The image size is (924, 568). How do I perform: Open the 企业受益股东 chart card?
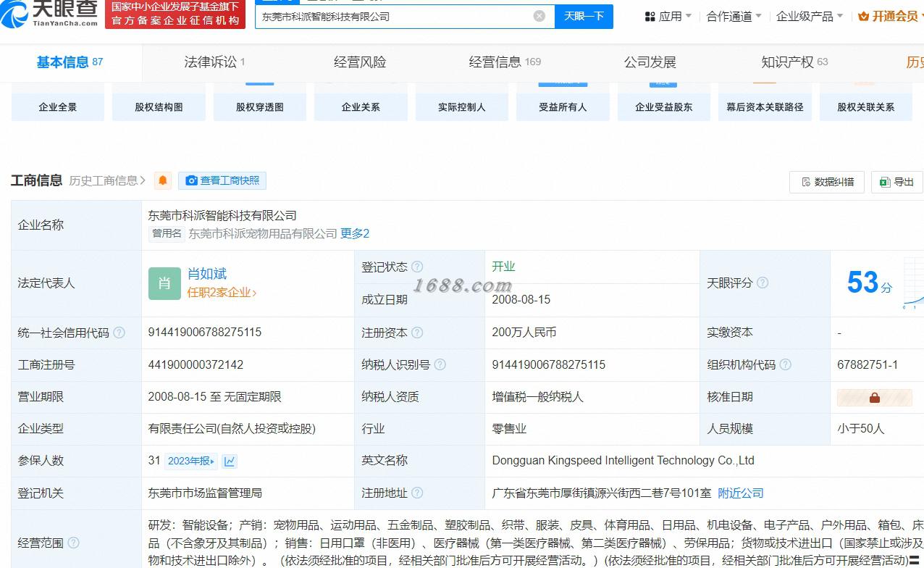click(x=664, y=103)
